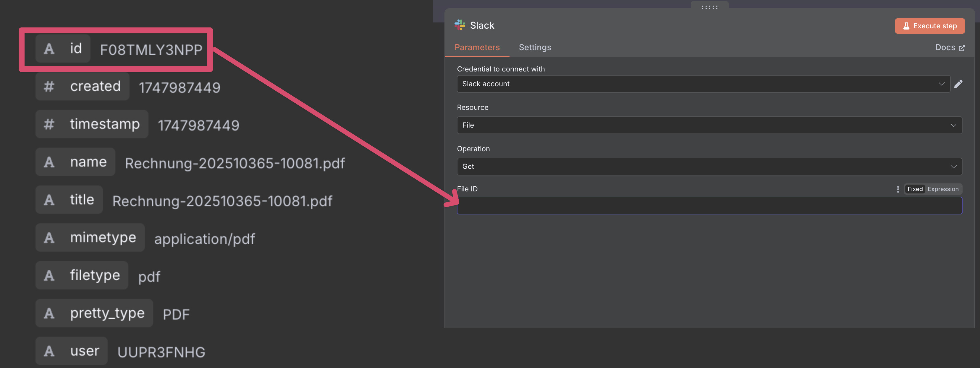Click the File ID label text
Screen dimensions: 980x368
click(467, 189)
